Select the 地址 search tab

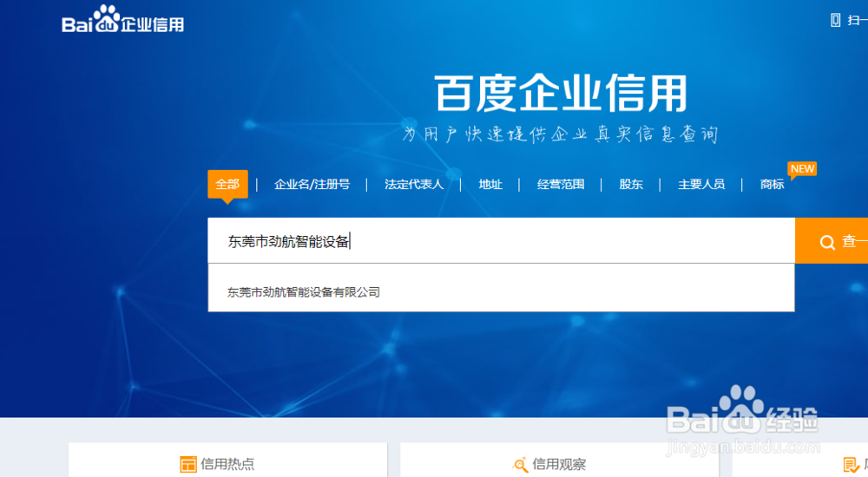coord(490,184)
